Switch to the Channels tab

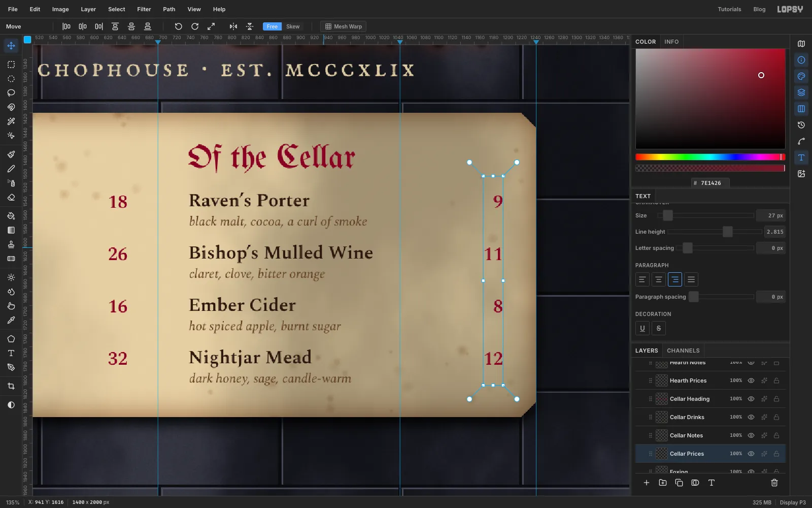point(683,351)
